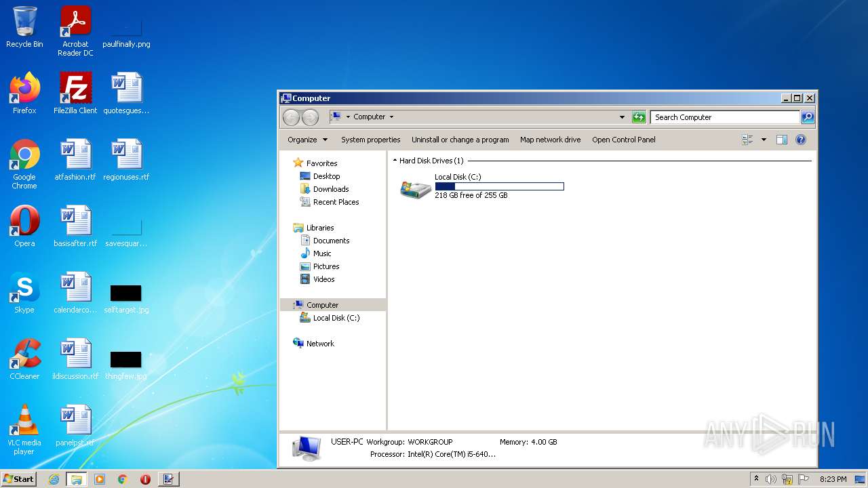The width and height of the screenshot is (868, 488).
Task: Open Windows Media Player taskbar icon
Action: (100, 479)
